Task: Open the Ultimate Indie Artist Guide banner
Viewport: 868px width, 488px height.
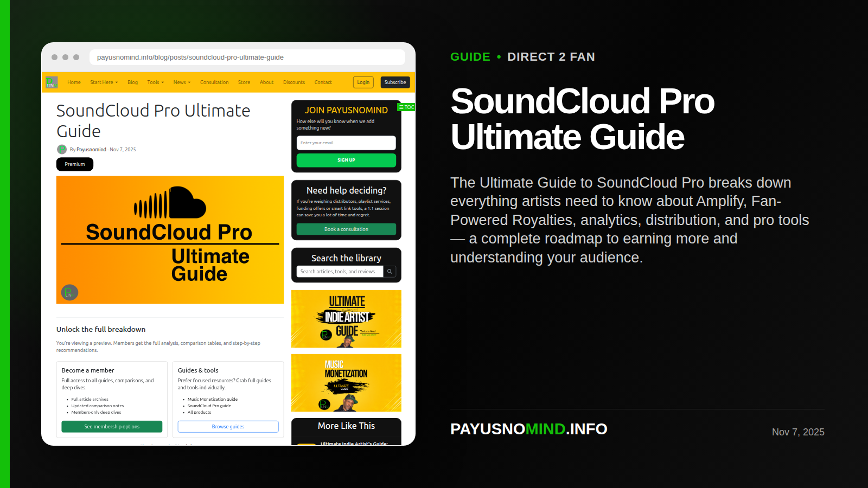Action: click(346, 319)
